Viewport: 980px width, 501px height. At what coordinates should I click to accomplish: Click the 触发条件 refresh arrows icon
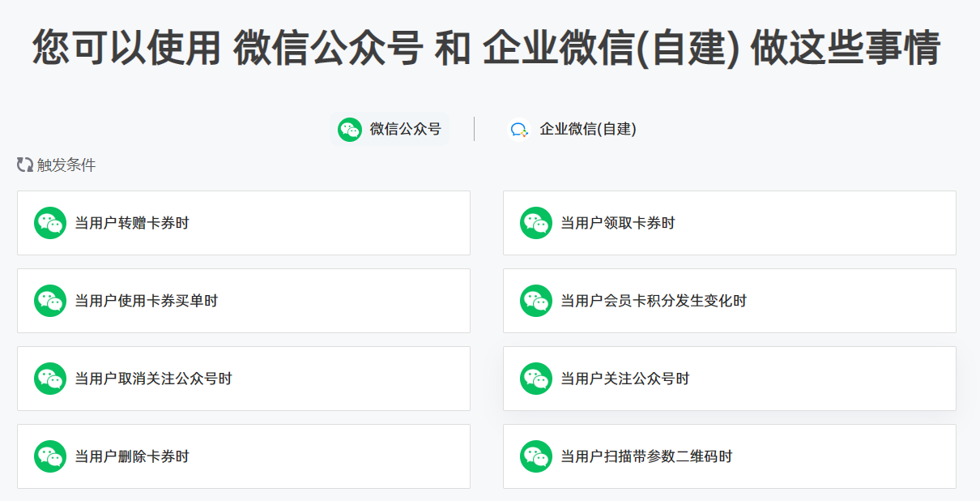point(25,165)
